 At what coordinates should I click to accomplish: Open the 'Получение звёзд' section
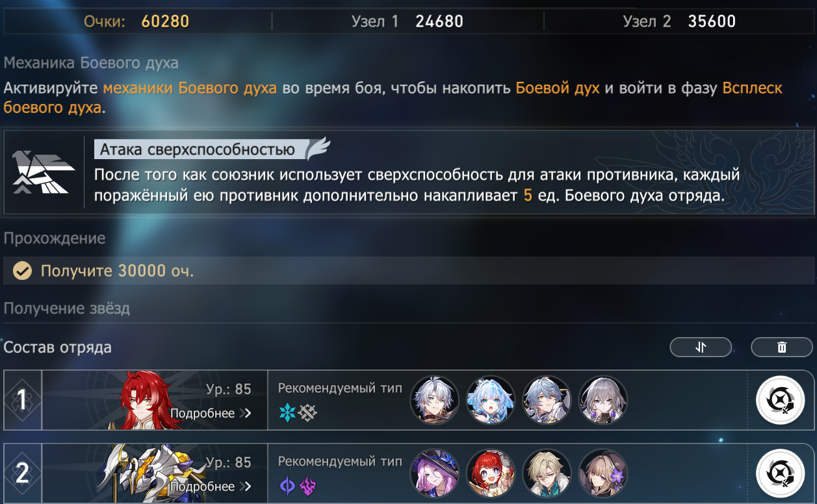tap(67, 309)
